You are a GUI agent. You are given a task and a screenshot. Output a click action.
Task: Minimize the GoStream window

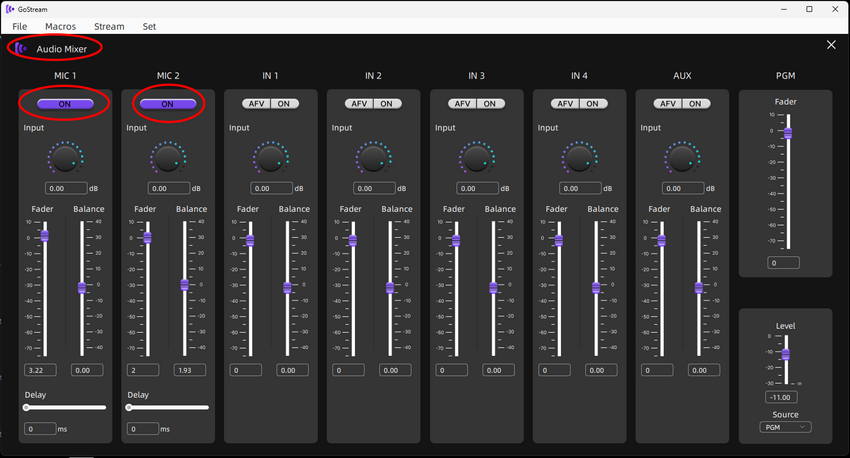784,9
